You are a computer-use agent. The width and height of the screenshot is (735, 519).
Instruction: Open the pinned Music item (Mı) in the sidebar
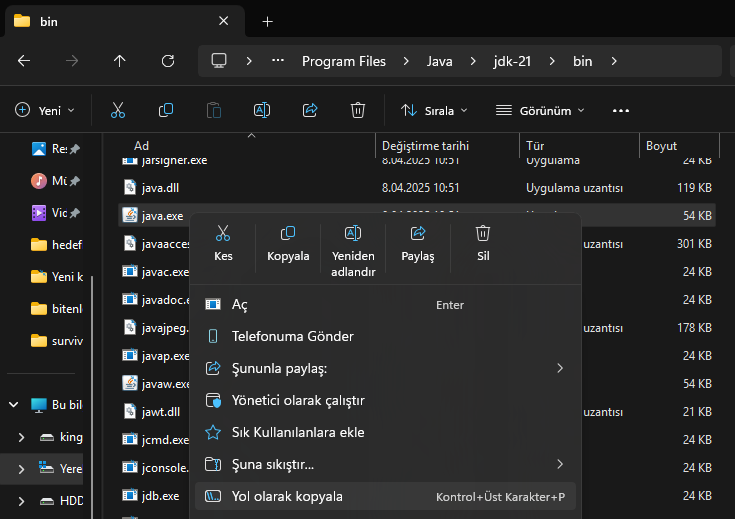(55, 181)
